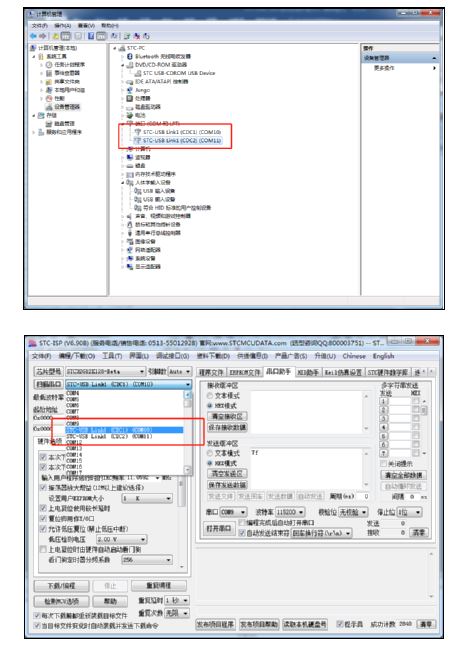This screenshot has height=651, width=470.
Task: Switch STC-ISP language to Chinese
Action: click(x=354, y=356)
